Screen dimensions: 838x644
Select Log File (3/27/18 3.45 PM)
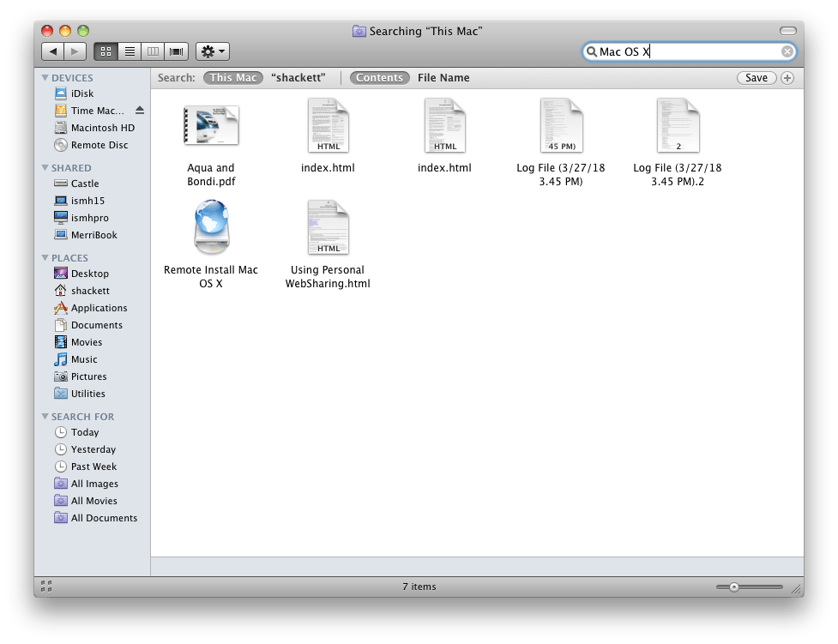561,126
